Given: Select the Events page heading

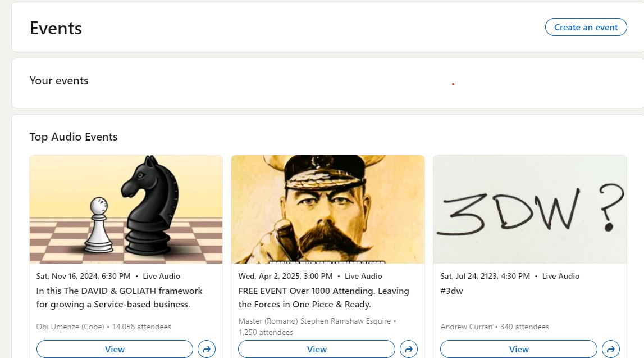Looking at the screenshot, I should click(56, 28).
